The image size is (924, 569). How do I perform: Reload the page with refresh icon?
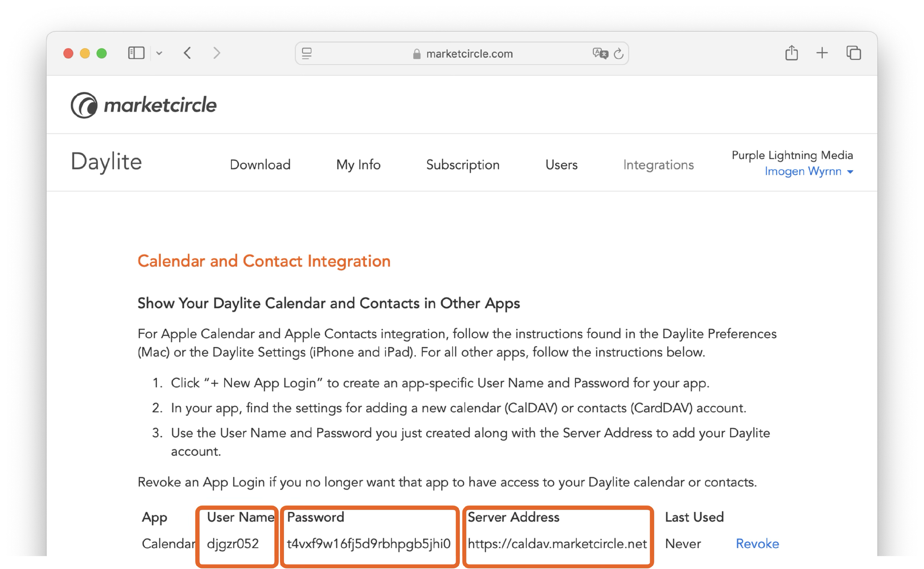pos(619,53)
